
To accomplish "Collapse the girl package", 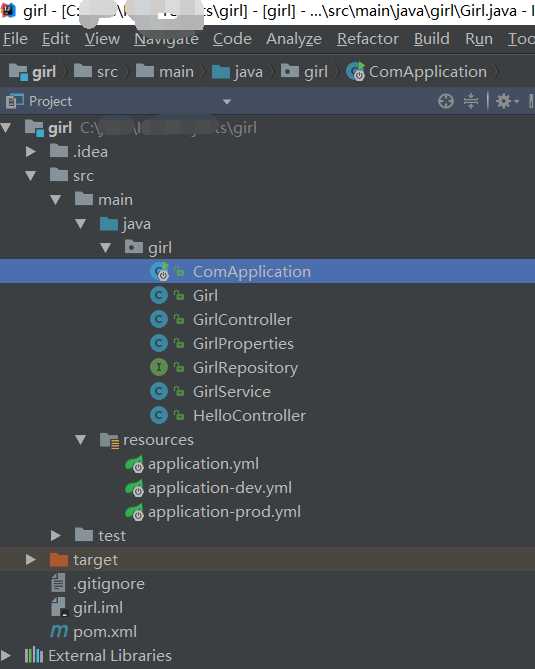I will 106,248.
